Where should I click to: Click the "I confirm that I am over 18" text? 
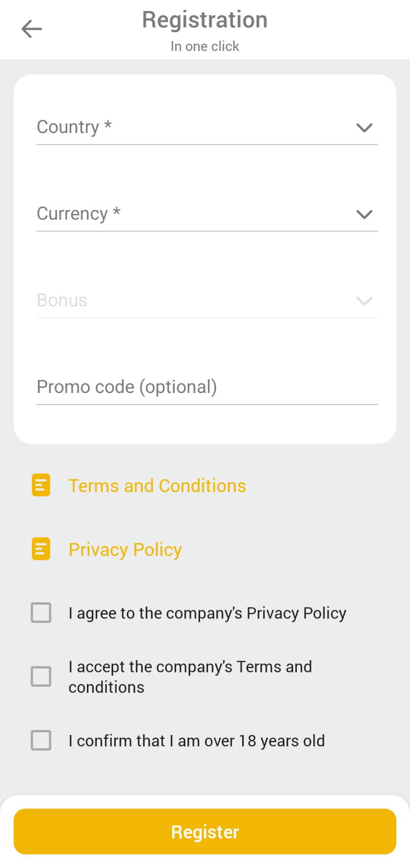(196, 741)
